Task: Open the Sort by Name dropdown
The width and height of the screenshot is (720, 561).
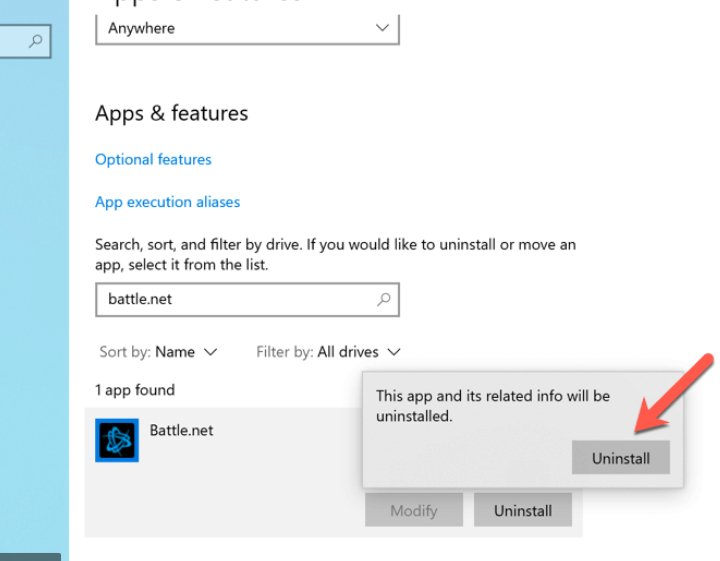Action: click(x=158, y=352)
